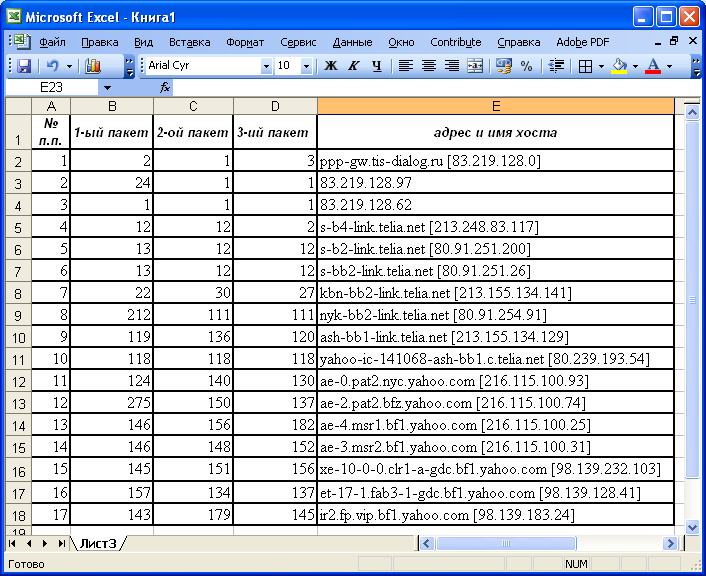Click the Insert Function fx icon
This screenshot has width=706, height=576.
(x=165, y=87)
